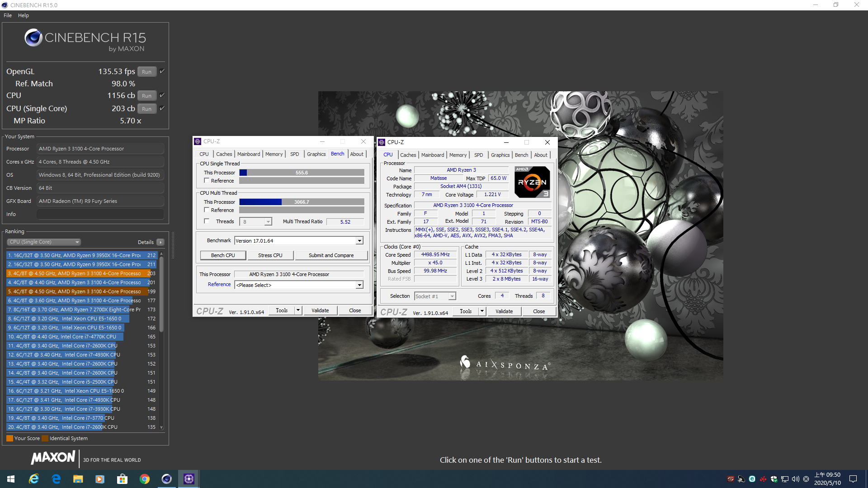Image resolution: width=868 pixels, height=488 pixels.
Task: Run the CPU multi-core benchmark
Action: [x=146, y=96]
